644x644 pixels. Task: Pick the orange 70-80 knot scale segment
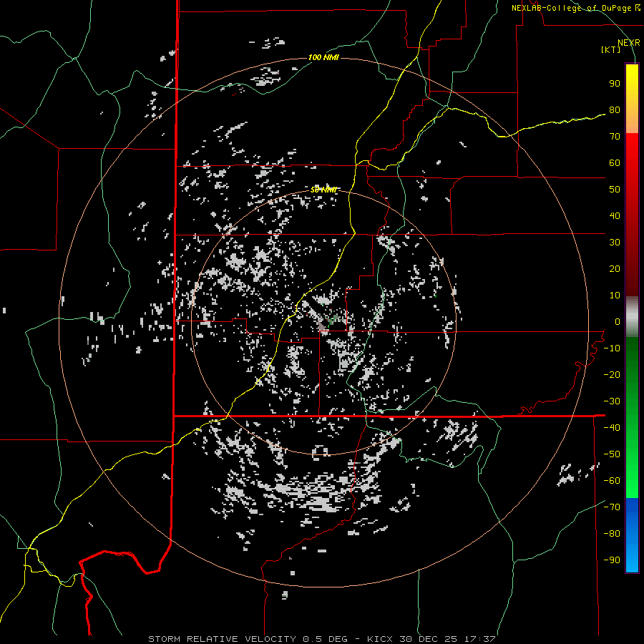click(x=632, y=121)
